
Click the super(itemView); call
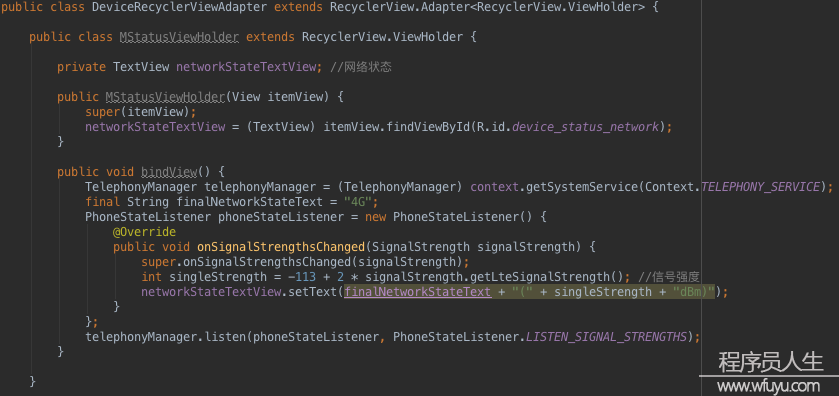click(x=141, y=112)
